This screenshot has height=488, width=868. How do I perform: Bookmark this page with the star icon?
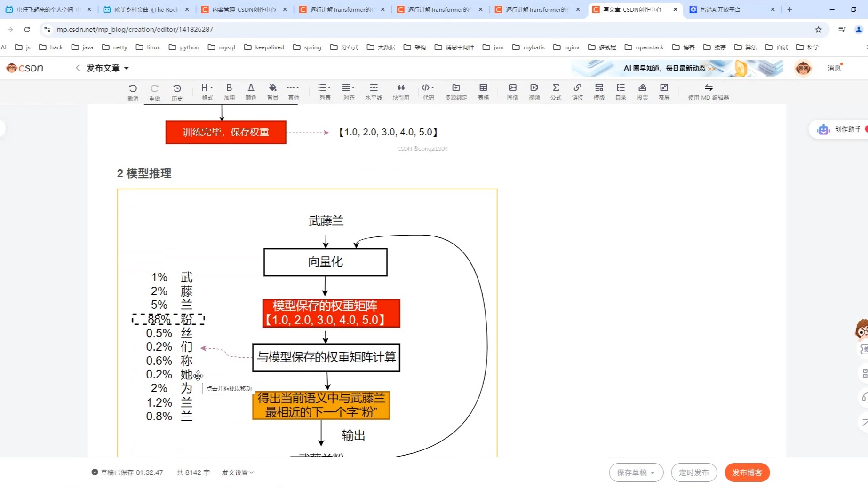coord(818,29)
